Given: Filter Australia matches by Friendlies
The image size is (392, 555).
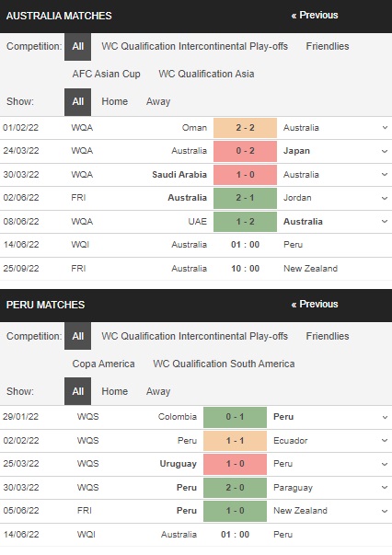Looking at the screenshot, I should tap(328, 46).
